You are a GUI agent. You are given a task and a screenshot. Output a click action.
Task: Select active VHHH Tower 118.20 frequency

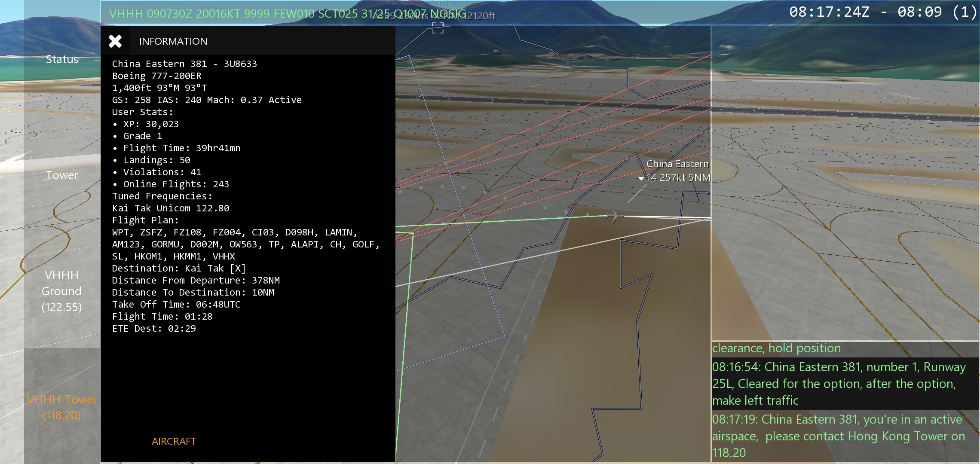[62, 407]
